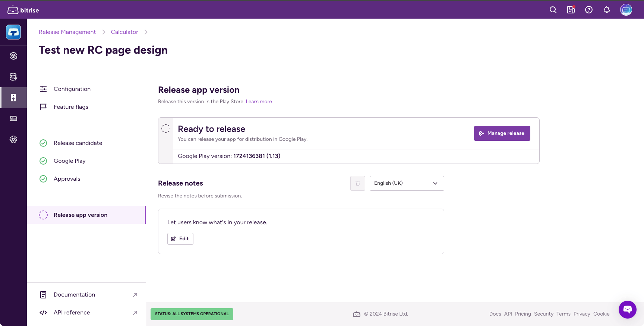The width and height of the screenshot is (644, 326).
Task: Open the user avatar menu
Action: click(626, 10)
